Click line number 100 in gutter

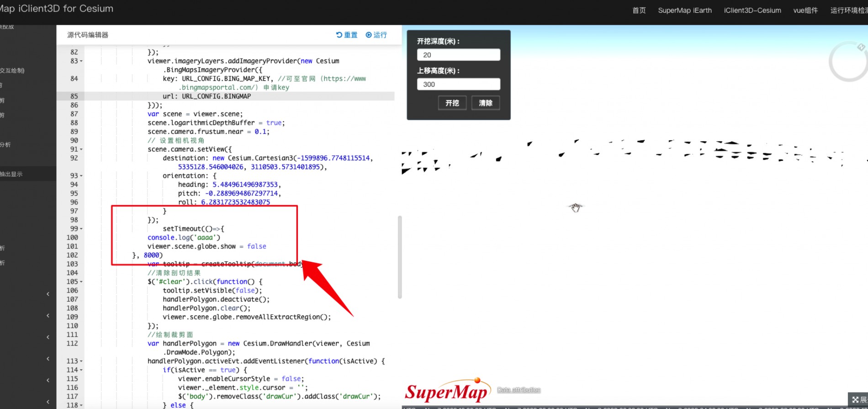pyautogui.click(x=72, y=237)
